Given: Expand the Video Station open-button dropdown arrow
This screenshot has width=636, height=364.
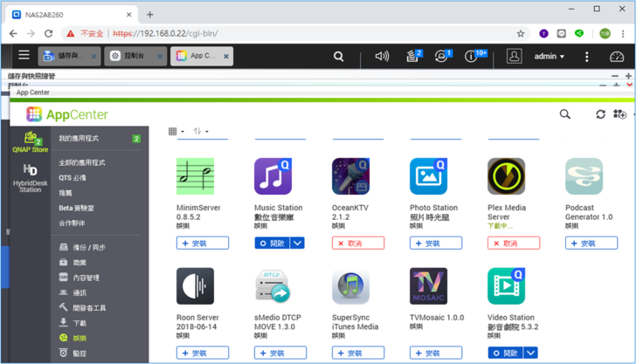Looking at the screenshot, I should [530, 353].
